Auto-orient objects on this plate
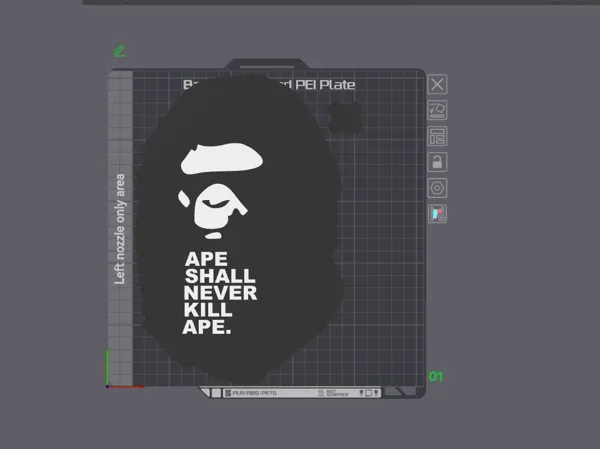The image size is (600, 449). (437, 110)
